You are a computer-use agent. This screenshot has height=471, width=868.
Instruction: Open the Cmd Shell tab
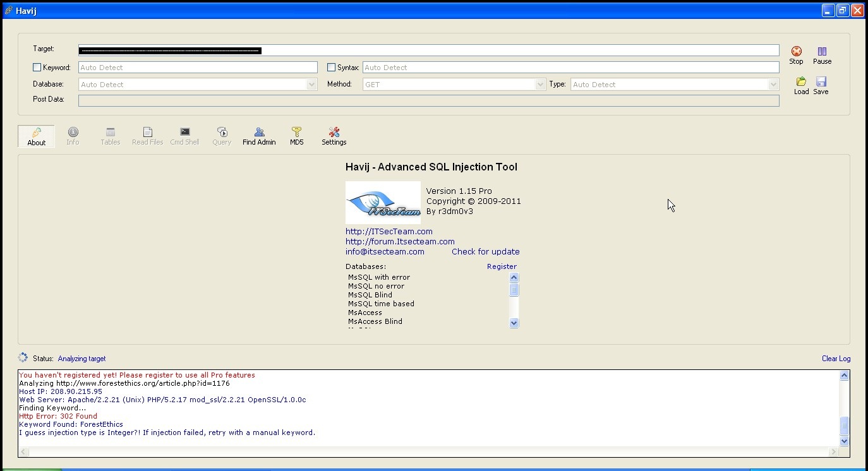click(x=184, y=136)
